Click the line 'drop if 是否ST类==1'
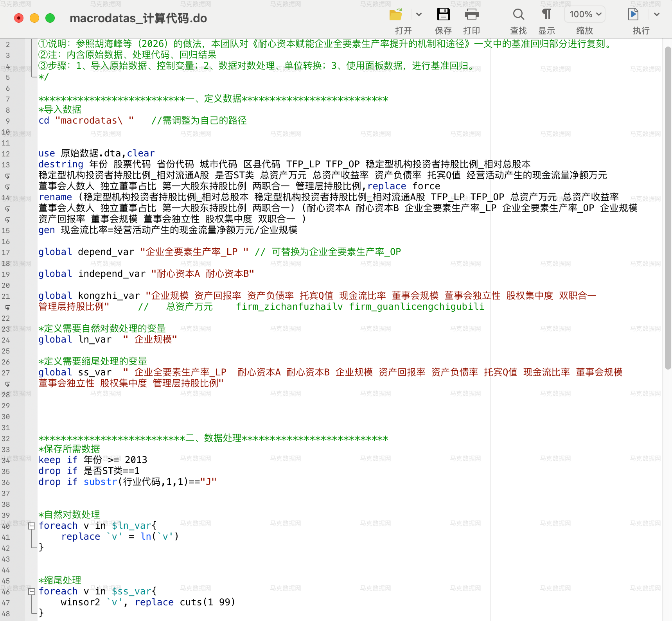The width and height of the screenshot is (672, 621). click(x=89, y=471)
